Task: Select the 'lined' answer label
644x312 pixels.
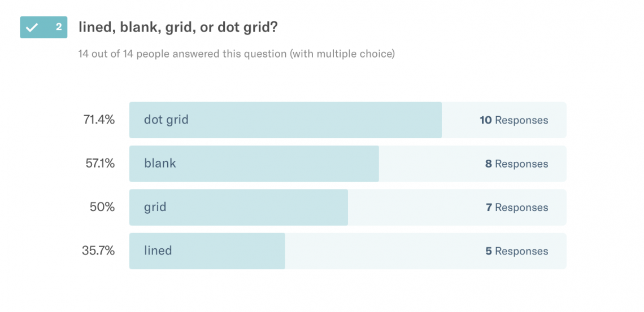Action: 158,251
